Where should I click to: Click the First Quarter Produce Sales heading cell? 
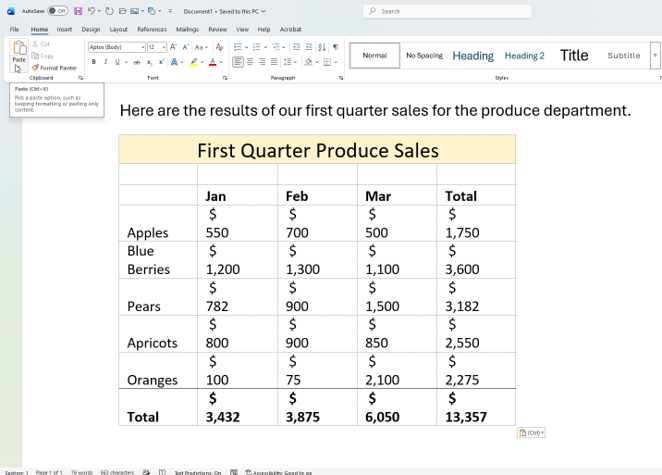[317, 149]
